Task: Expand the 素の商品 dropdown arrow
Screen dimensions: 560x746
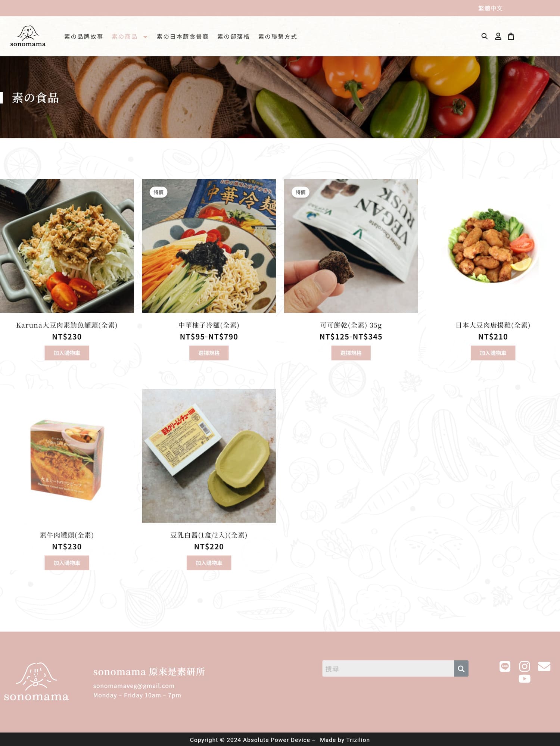Action: 145,37
